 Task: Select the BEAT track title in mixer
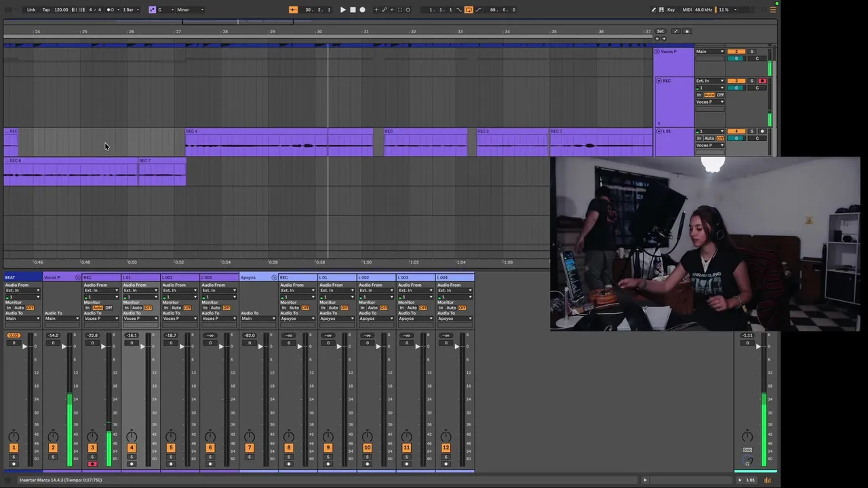[22, 277]
